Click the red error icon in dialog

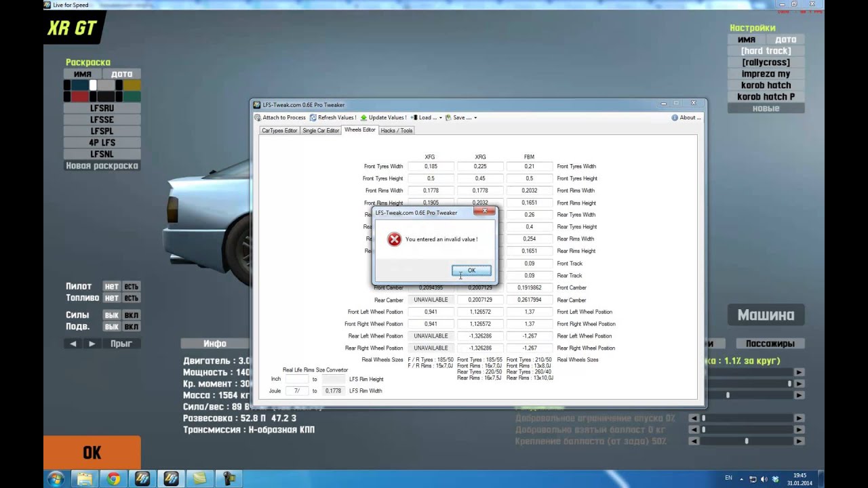(394, 239)
